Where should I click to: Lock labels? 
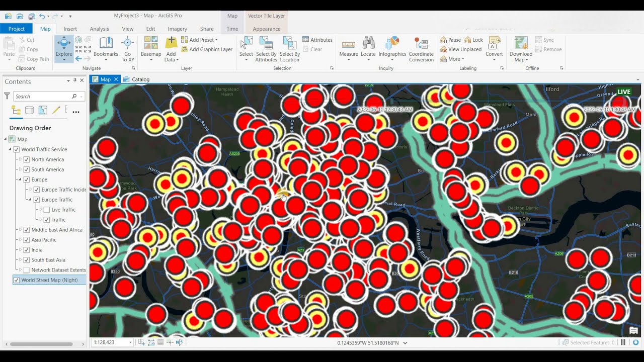[x=473, y=40]
